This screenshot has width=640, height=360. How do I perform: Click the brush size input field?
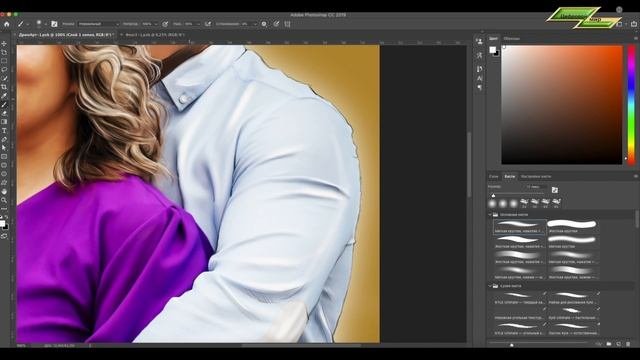click(x=536, y=187)
